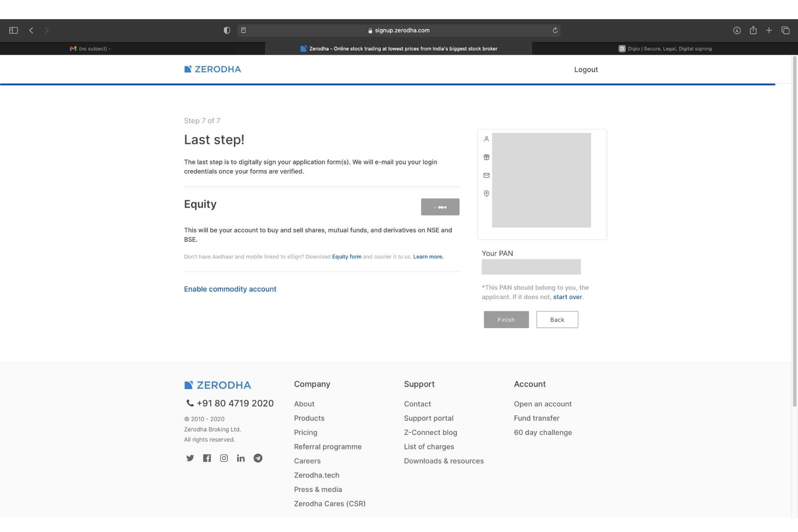Open the Careers footer link
This screenshot has height=532, width=798.
[307, 461]
